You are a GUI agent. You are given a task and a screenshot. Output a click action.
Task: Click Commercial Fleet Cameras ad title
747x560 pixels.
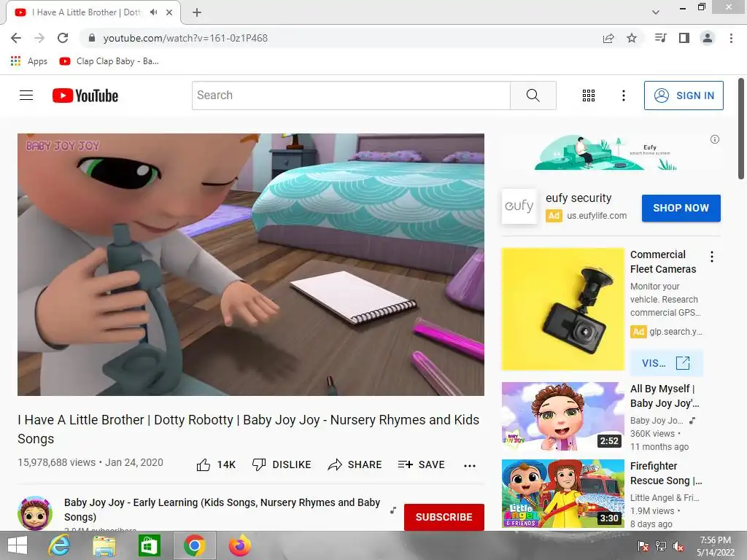pyautogui.click(x=662, y=262)
